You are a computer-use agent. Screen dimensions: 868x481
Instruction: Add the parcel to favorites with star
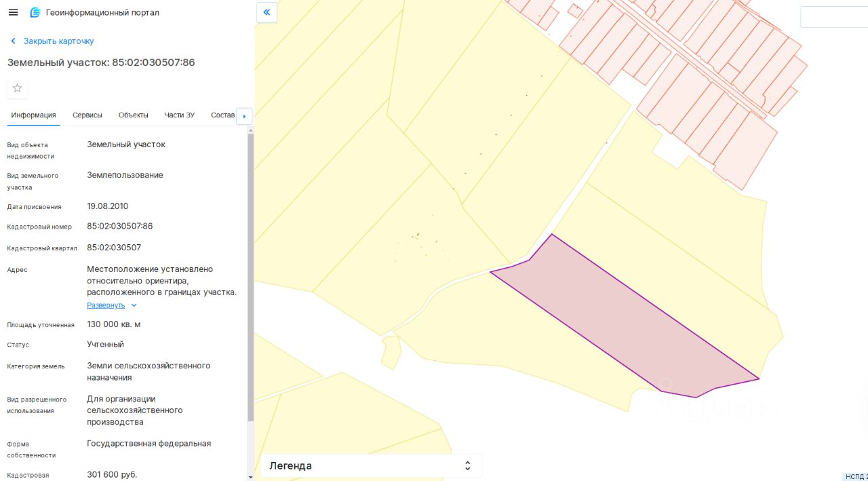click(x=18, y=88)
